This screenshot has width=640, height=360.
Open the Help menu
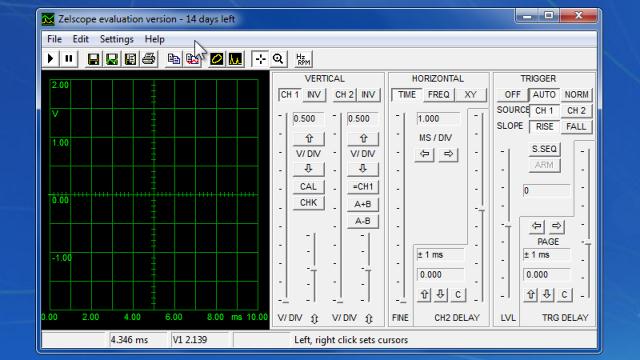(x=154, y=39)
